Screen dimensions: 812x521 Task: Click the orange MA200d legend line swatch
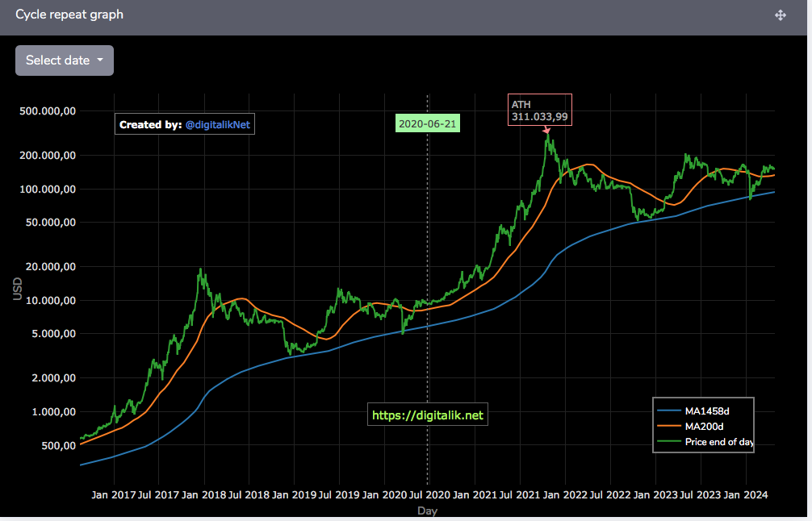668,427
